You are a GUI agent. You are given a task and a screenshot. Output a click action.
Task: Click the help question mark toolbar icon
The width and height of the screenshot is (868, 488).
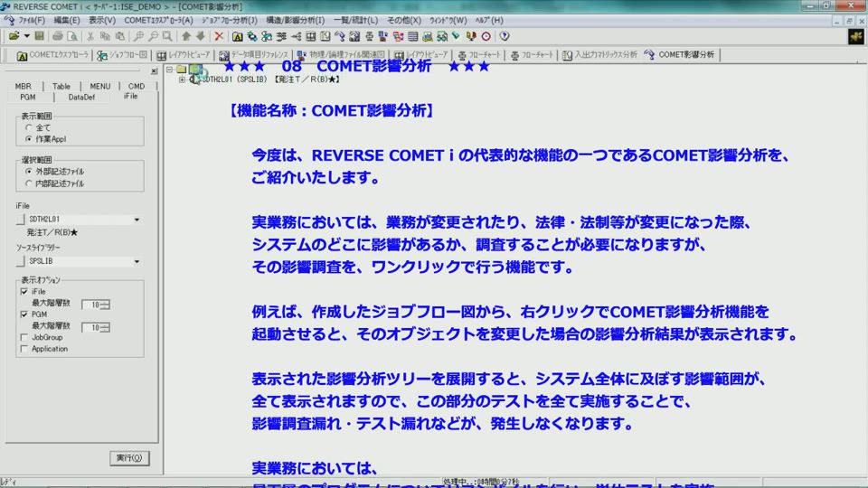click(x=505, y=36)
